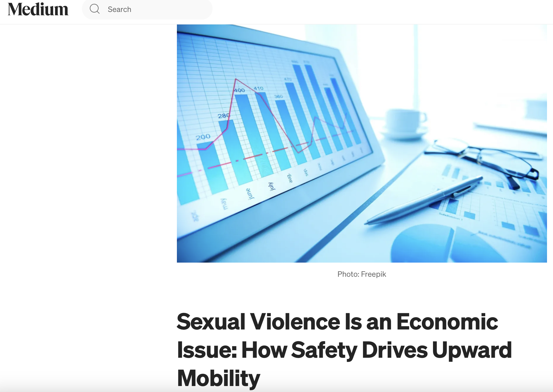Select the Photo: Freepik credit link
Image resolution: width=553 pixels, height=392 pixels.
(x=361, y=274)
